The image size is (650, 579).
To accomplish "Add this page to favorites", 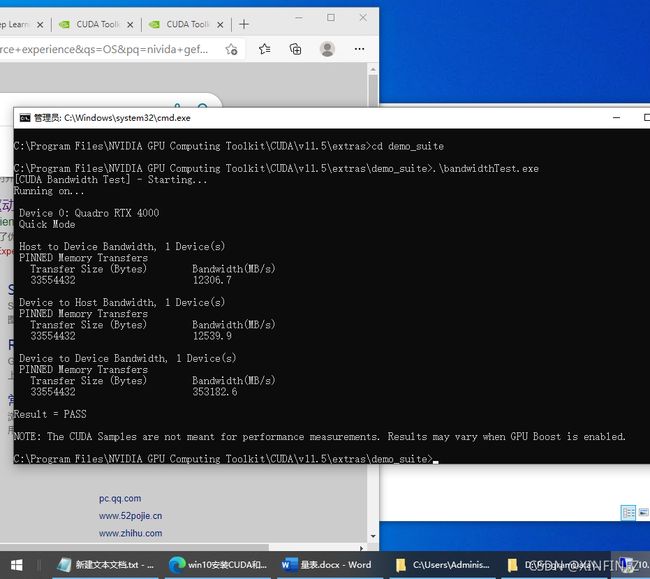I will 232,49.
